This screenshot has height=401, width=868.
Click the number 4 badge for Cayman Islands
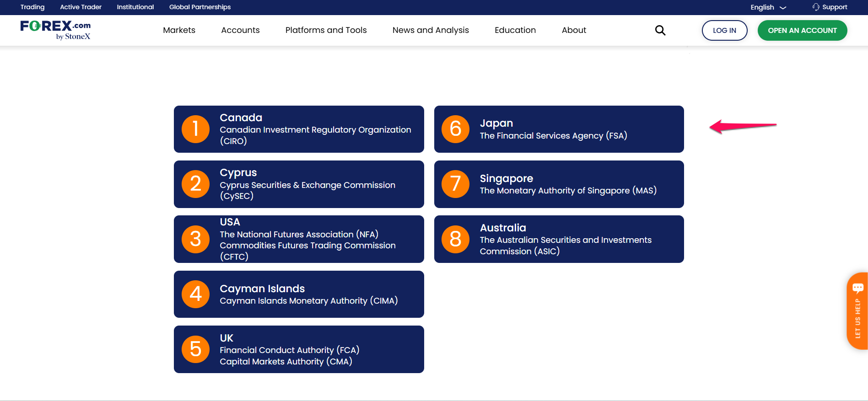[x=195, y=294]
